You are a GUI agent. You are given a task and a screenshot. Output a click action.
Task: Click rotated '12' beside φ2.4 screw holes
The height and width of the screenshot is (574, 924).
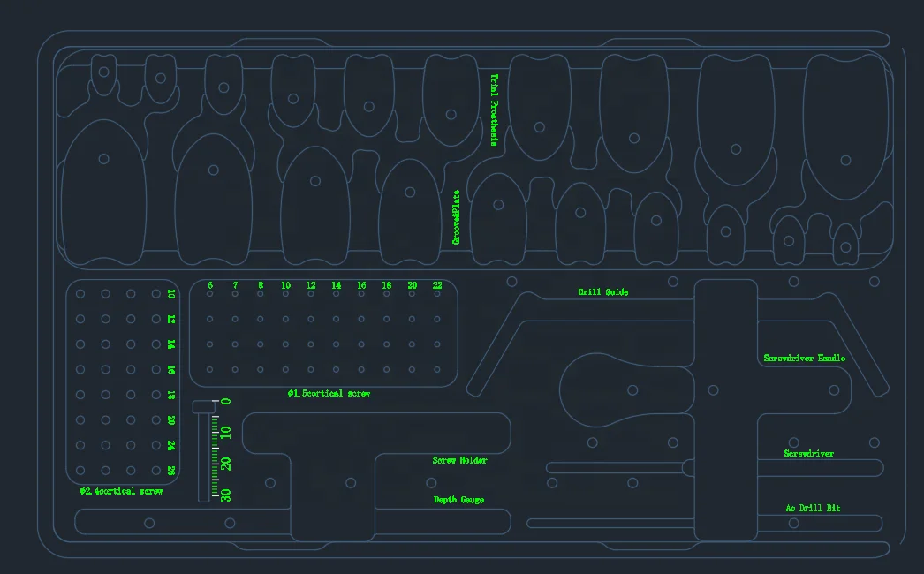tap(170, 319)
